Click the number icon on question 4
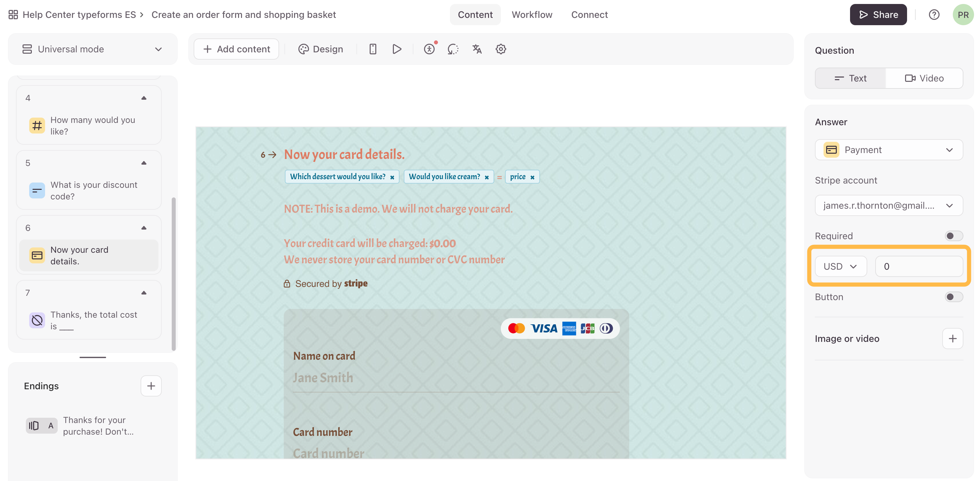The width and height of the screenshot is (980, 481). 37,126
